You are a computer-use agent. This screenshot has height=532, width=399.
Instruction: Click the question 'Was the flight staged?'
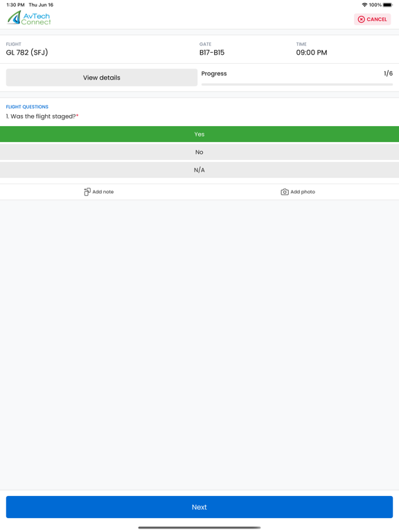coord(42,116)
